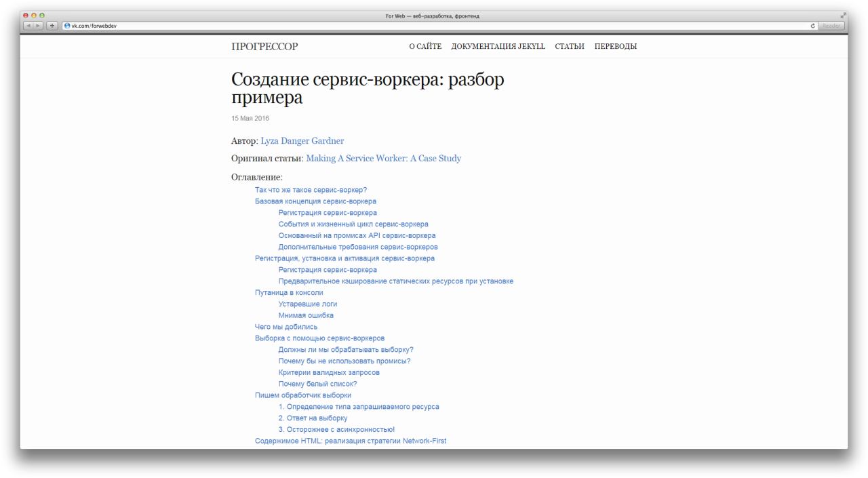Click the article heading 'Создание сервис-воркера: разбор примера'
868x478 pixels.
pos(368,89)
